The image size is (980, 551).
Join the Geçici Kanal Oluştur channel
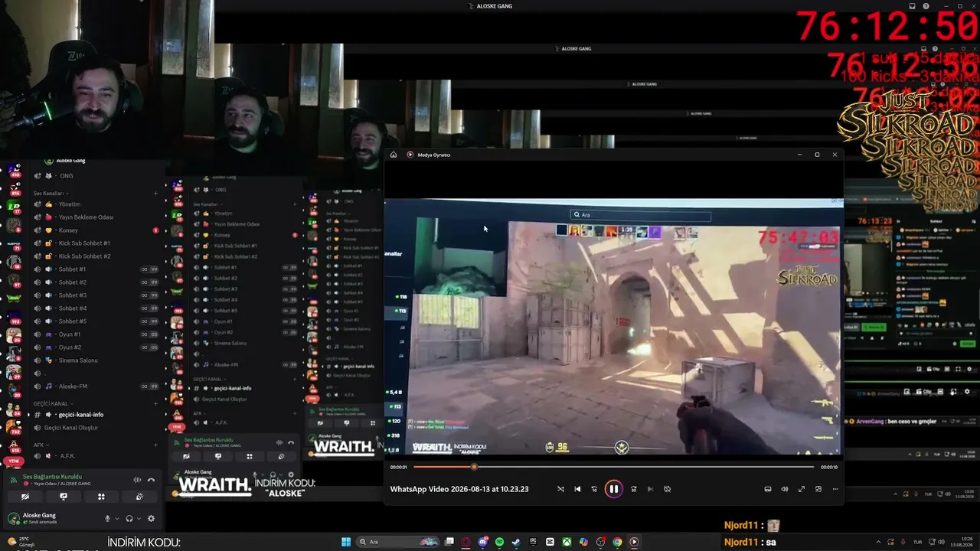(x=95, y=428)
